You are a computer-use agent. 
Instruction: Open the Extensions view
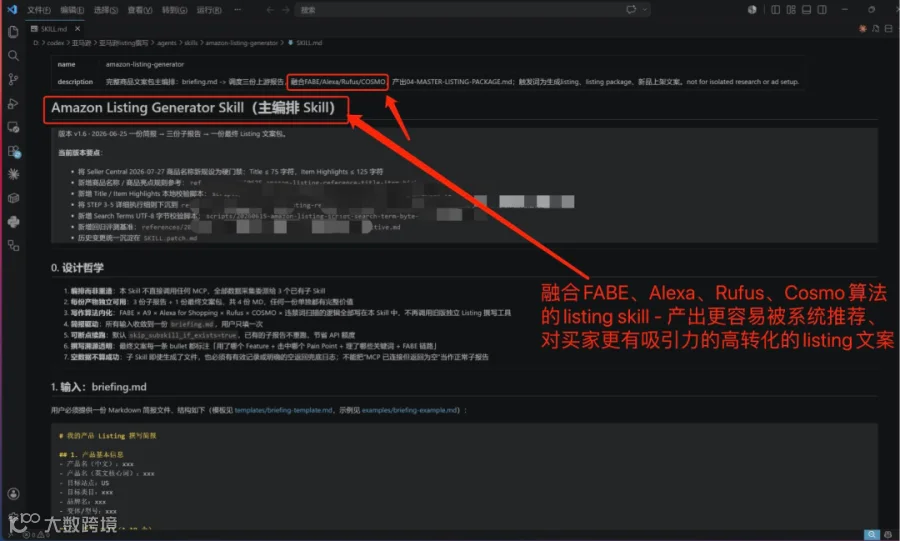click(14, 151)
